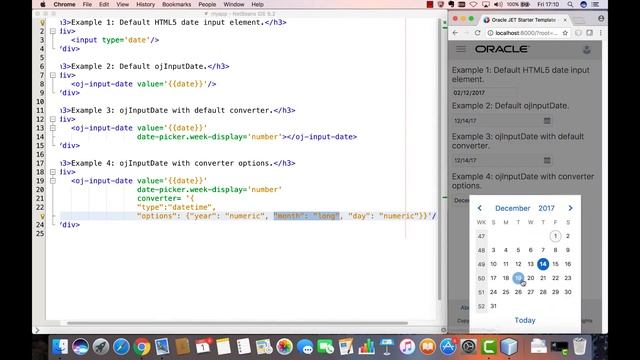The width and height of the screenshot is (640, 360).
Task: Open Spotlight search in the menu bar
Action: click(570, 4)
